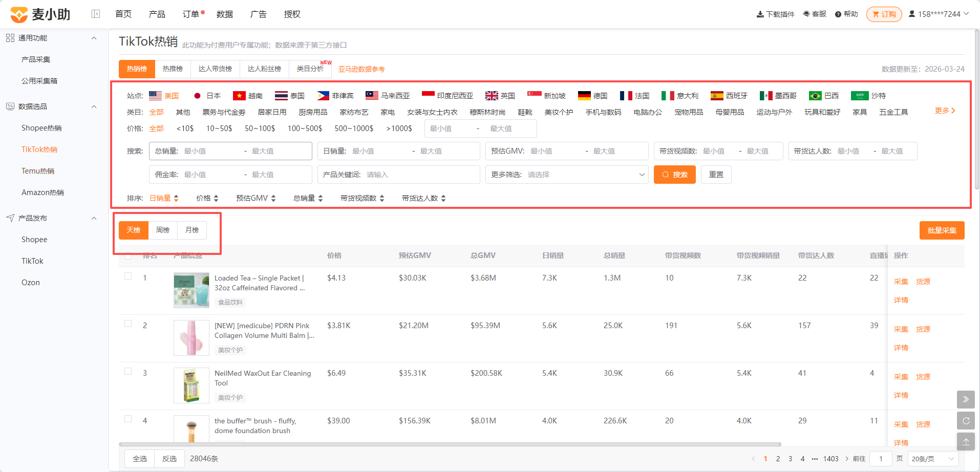Click the 下载插件 download icon

click(760, 14)
